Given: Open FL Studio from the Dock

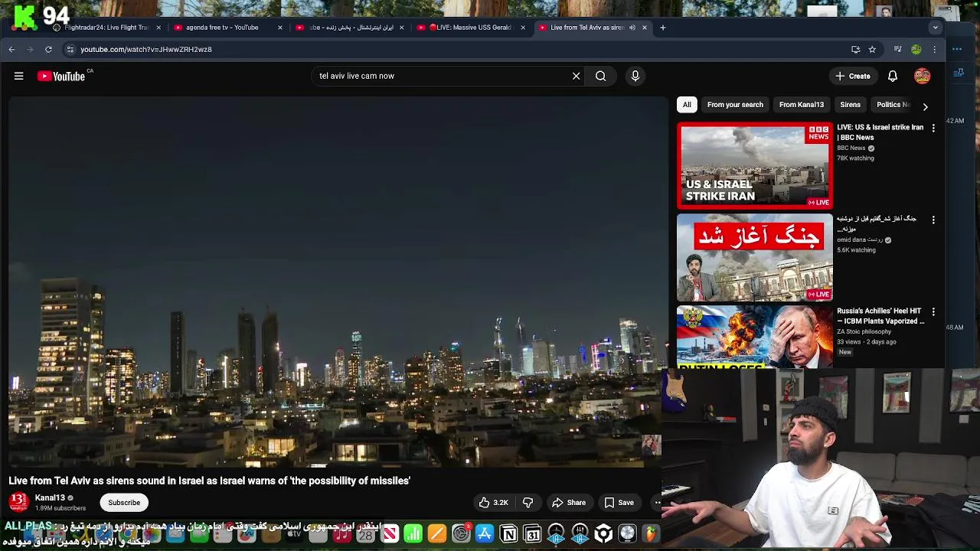Looking at the screenshot, I should point(651,533).
